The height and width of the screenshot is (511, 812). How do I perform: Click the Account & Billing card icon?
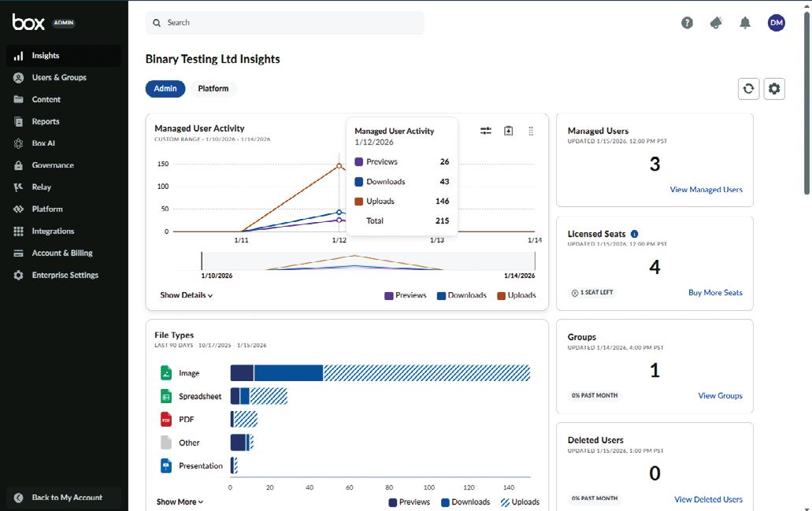click(18, 254)
